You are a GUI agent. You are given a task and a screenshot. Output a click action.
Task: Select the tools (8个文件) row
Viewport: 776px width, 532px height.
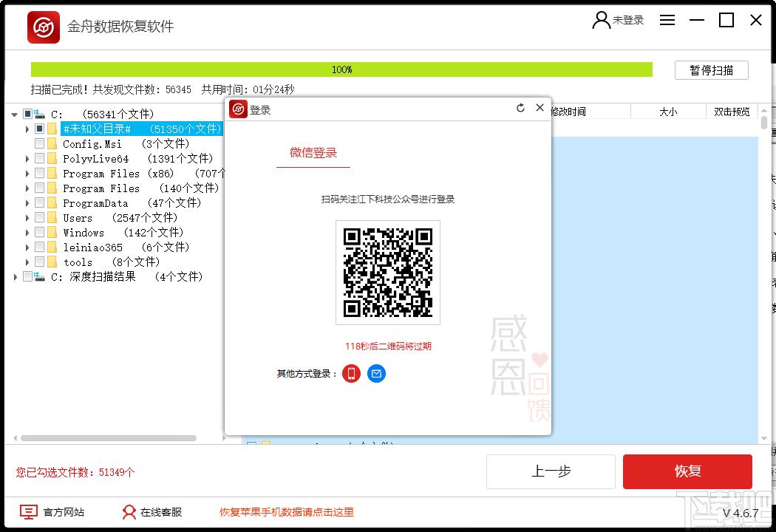(x=112, y=262)
